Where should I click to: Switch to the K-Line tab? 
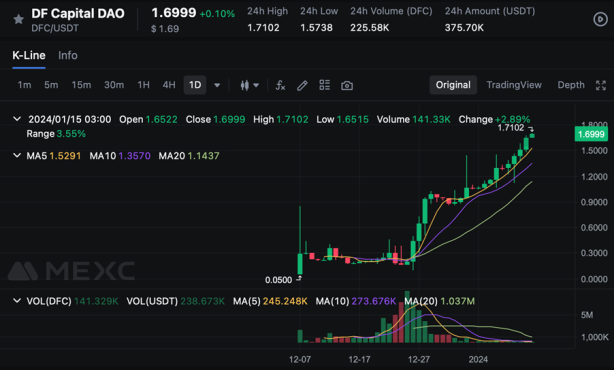(x=29, y=55)
